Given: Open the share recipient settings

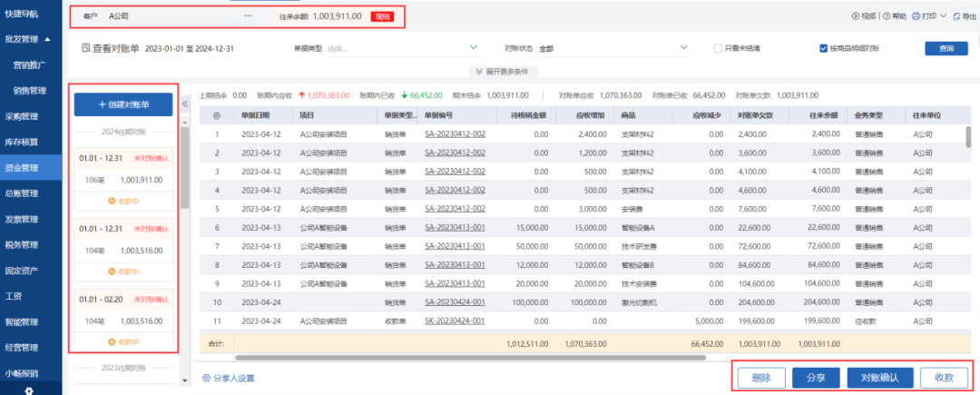Looking at the screenshot, I should [229, 378].
